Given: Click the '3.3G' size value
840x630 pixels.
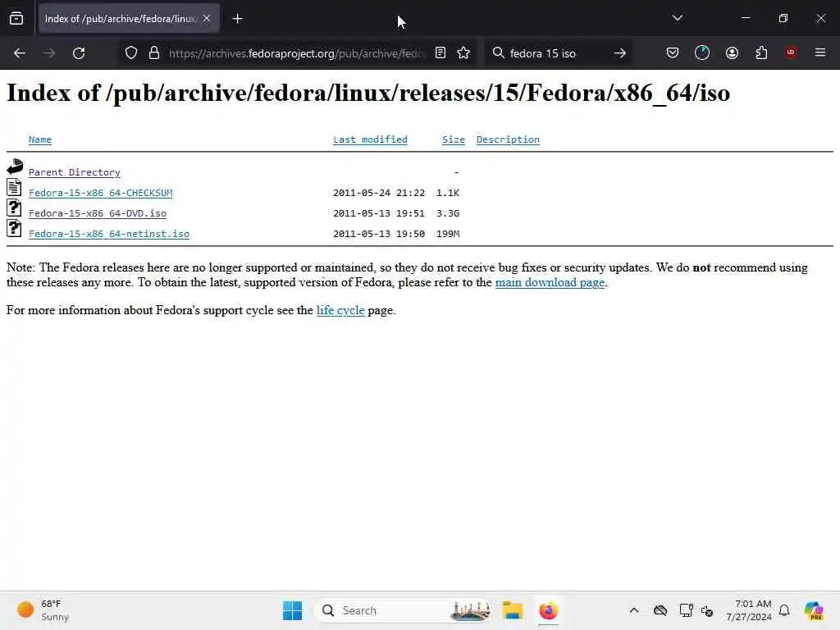Looking at the screenshot, I should tap(448, 213).
